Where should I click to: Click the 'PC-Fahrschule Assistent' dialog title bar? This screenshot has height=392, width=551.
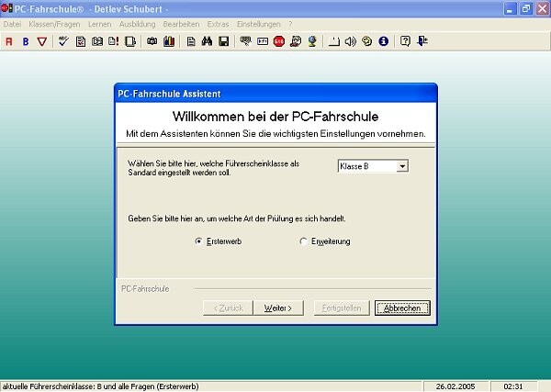(x=275, y=94)
